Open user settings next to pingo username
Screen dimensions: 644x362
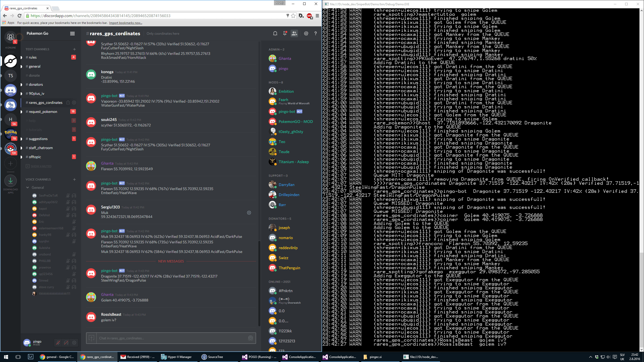pyautogui.click(x=74, y=342)
